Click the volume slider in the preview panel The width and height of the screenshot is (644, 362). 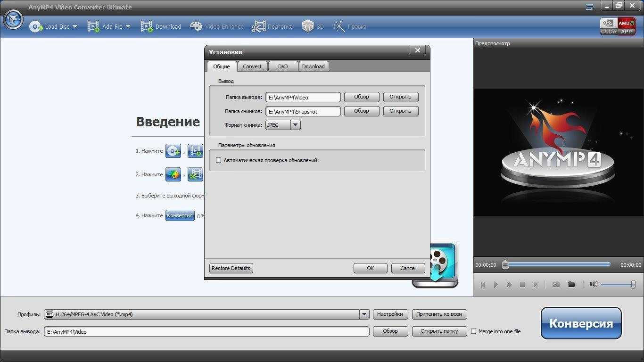click(618, 284)
